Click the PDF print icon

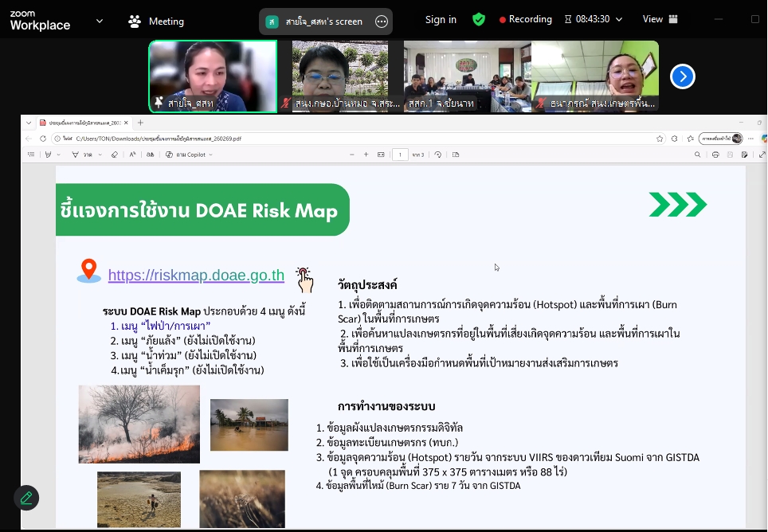[716, 155]
